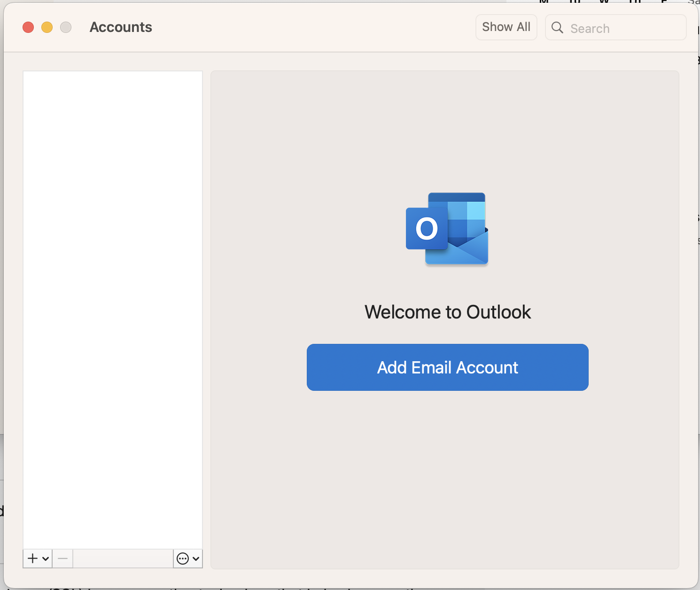This screenshot has width=700, height=590.
Task: Open the ellipsis more options menu
Action: (x=183, y=559)
